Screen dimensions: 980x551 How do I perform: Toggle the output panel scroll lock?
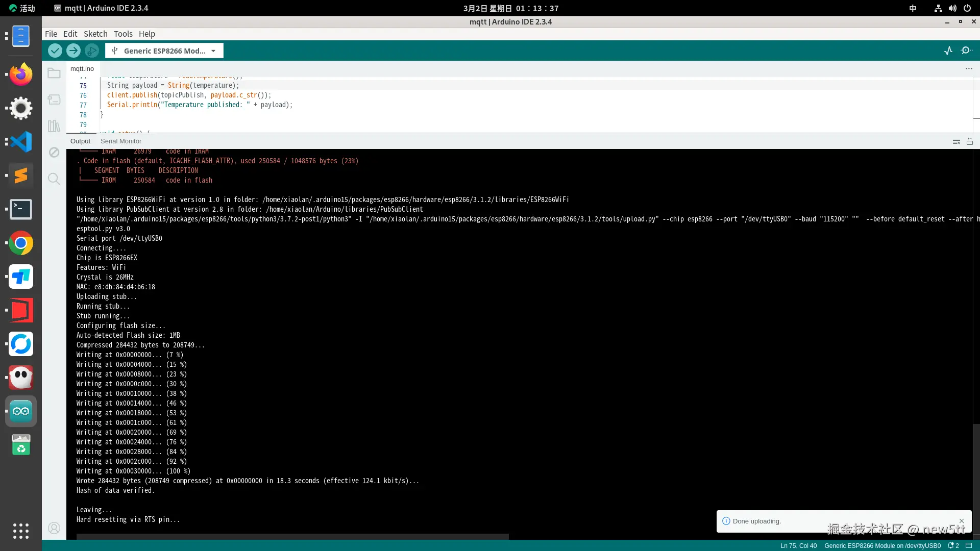(970, 141)
